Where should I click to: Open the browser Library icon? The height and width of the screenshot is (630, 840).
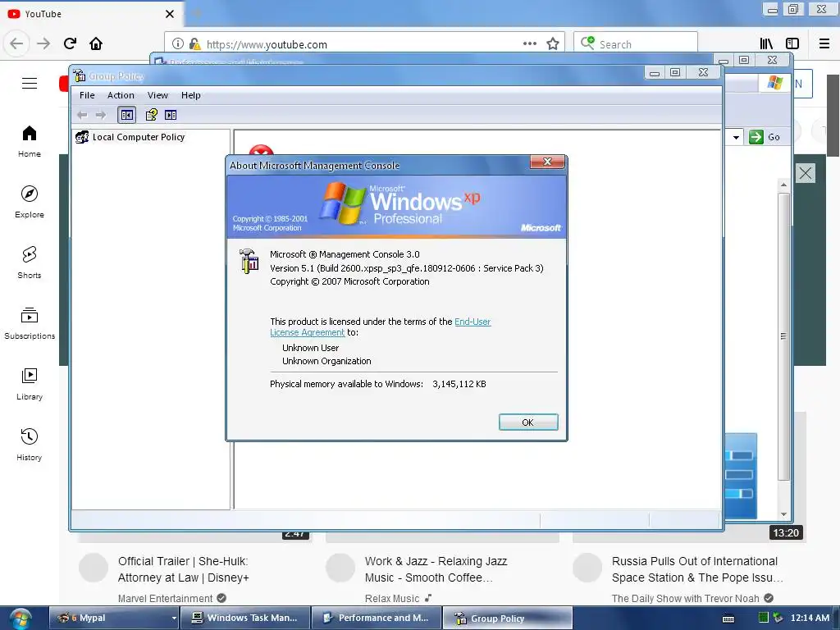click(766, 43)
